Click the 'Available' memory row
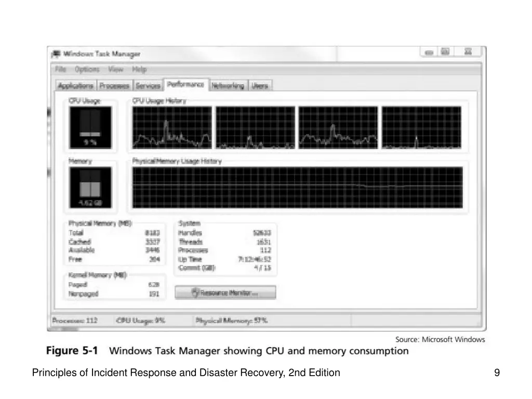Viewport: 532px width, 399px height. [x=114, y=250]
